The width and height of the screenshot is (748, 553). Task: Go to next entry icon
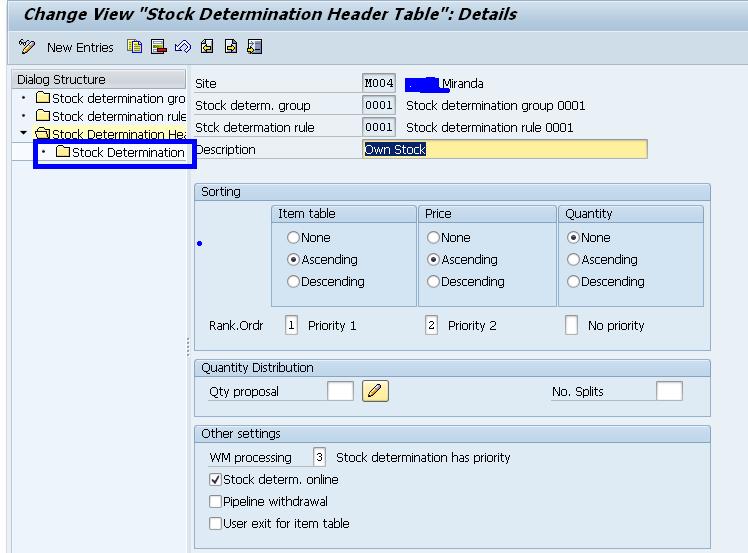[x=231, y=47]
